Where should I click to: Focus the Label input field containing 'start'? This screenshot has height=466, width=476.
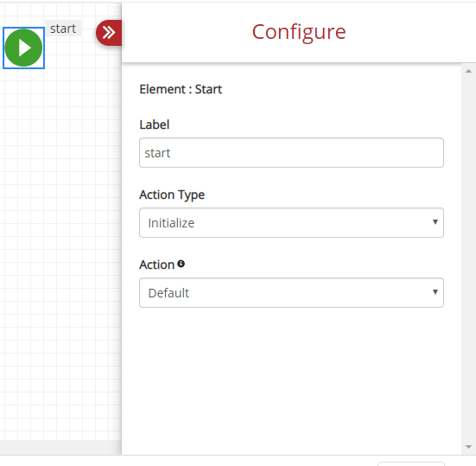(x=291, y=152)
